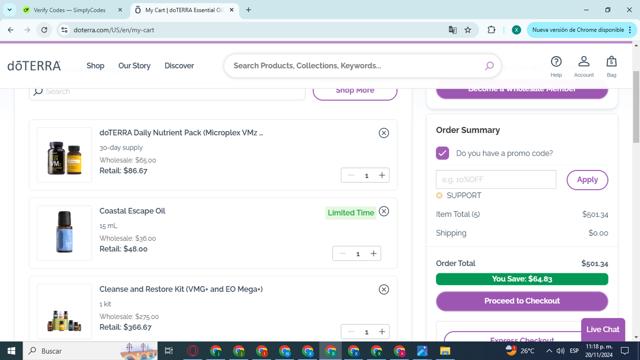This screenshot has height=360, width=640.
Task: Go to doTERRA home via logo
Action: pyautogui.click(x=34, y=66)
